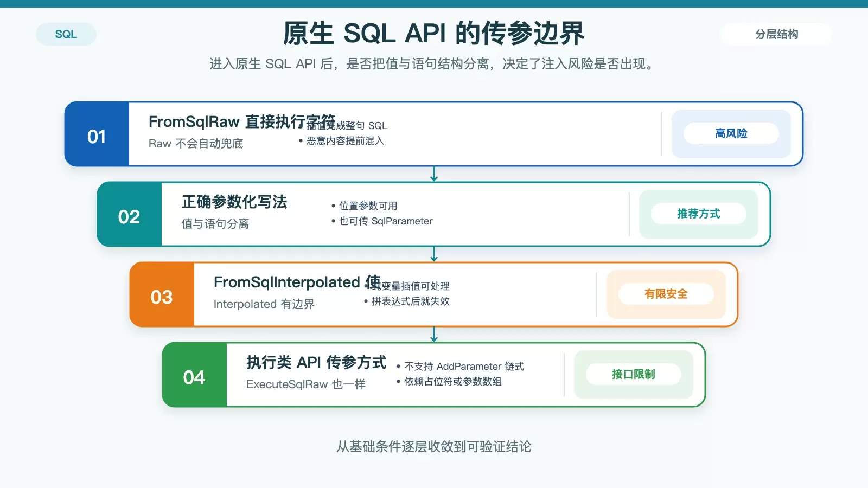The image size is (868, 488).
Task: Click the slide title 原生 SQL API 的传参边界
Action: coord(434,34)
